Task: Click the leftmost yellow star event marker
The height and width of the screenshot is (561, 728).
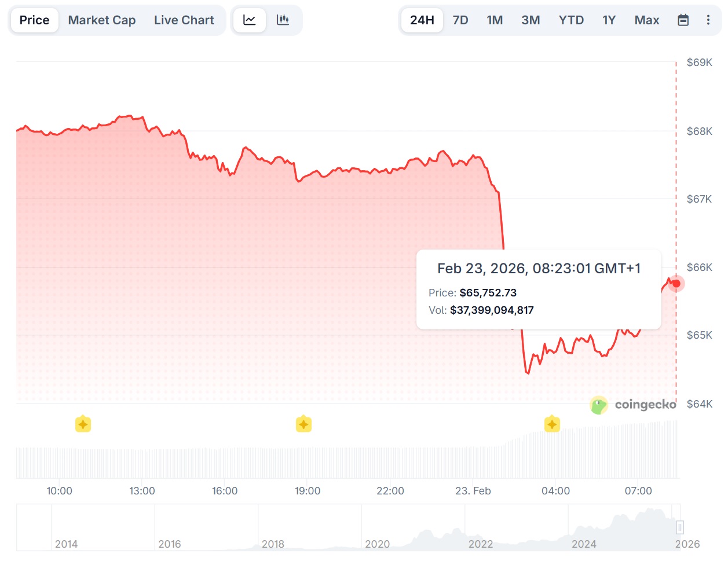Action: point(83,424)
